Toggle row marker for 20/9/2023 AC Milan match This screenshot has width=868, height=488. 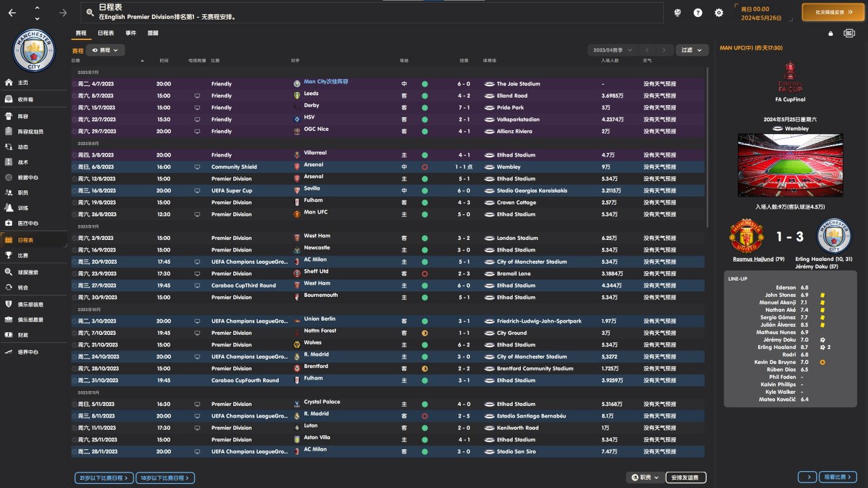pos(75,262)
